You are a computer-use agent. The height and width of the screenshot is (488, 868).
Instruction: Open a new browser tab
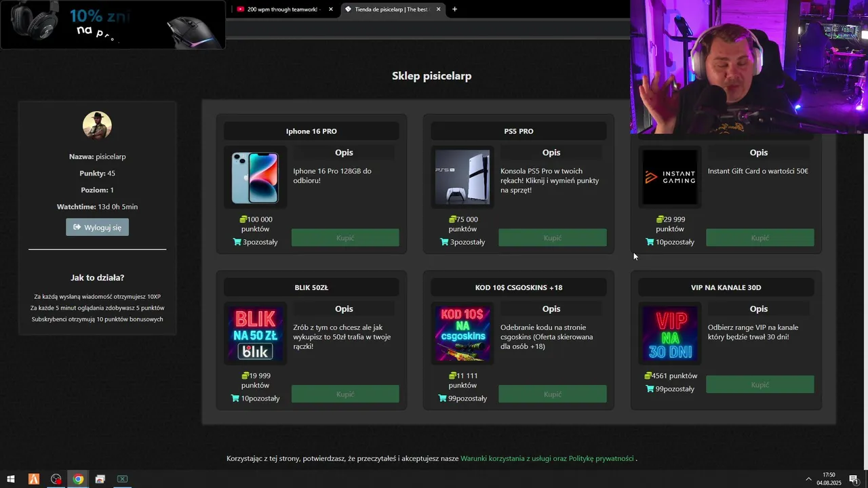(454, 9)
